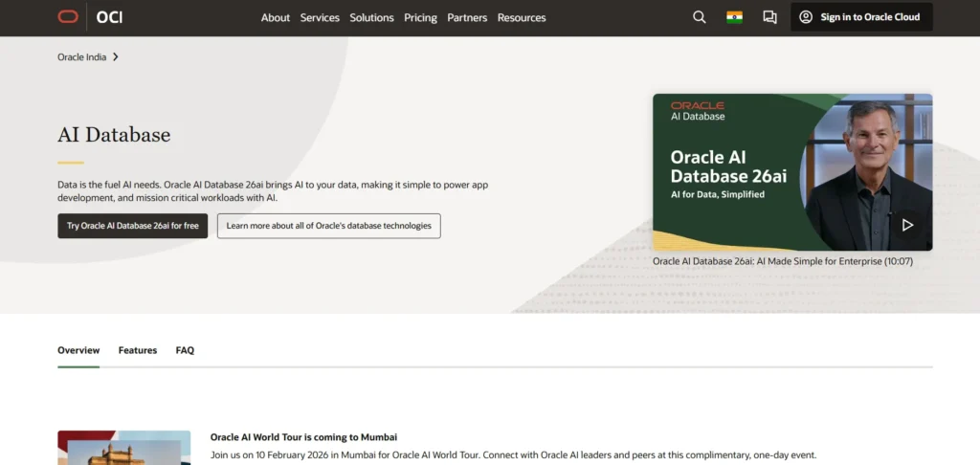Click the Oracle India breadcrumb link
The width and height of the screenshot is (980, 465).
[x=82, y=56]
